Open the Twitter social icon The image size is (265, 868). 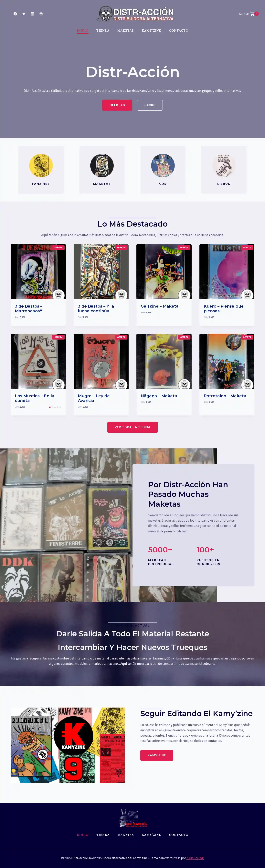click(24, 14)
